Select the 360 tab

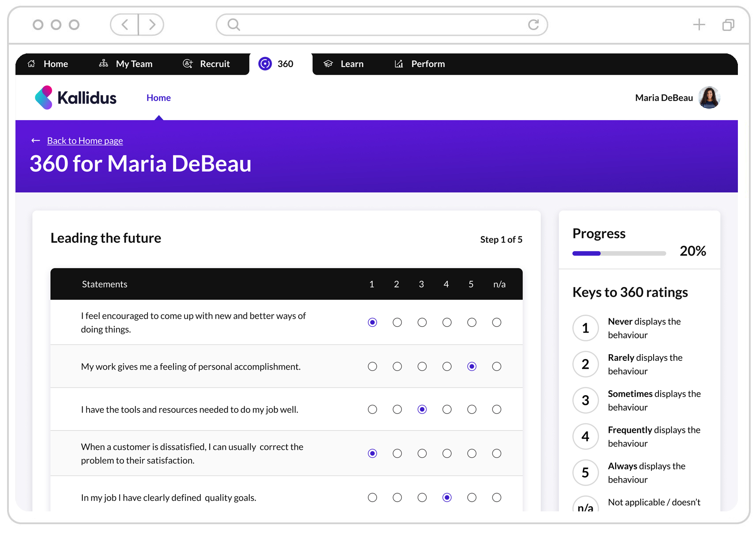tap(280, 64)
